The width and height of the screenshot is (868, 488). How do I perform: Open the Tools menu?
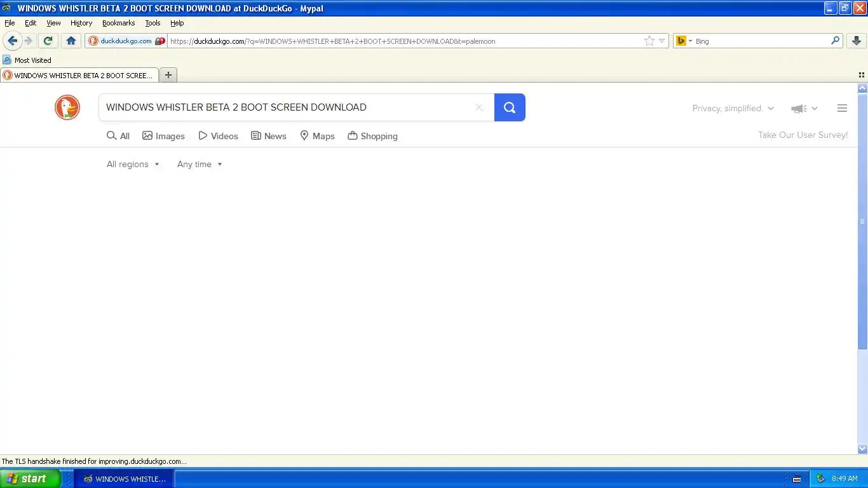pos(153,23)
